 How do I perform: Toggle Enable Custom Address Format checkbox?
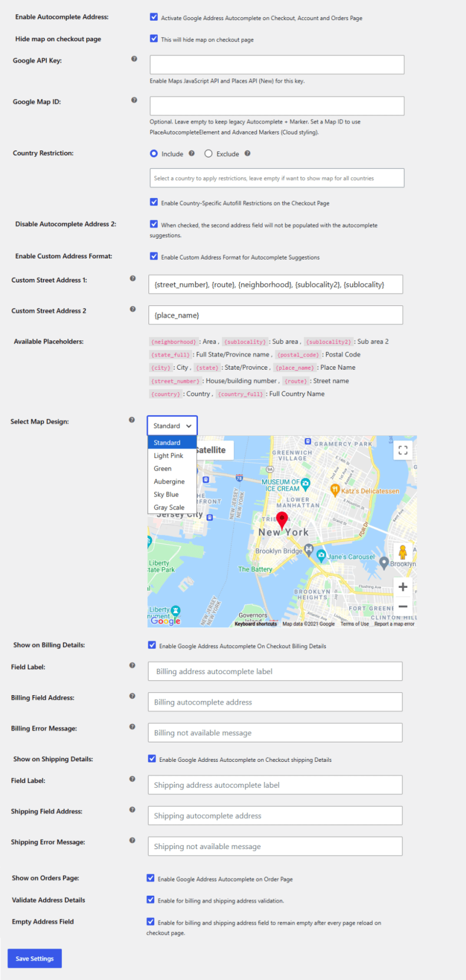pos(154,256)
